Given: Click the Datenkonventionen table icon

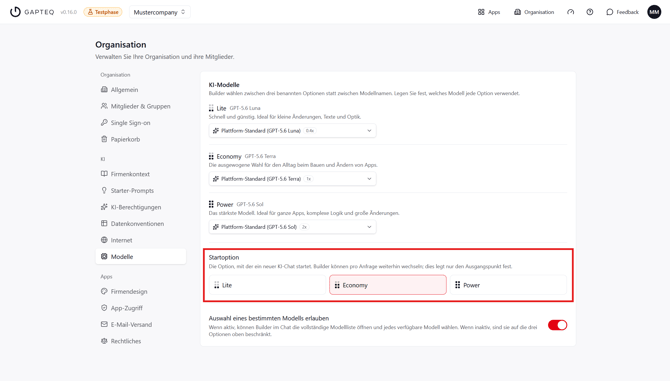Looking at the screenshot, I should tap(104, 223).
